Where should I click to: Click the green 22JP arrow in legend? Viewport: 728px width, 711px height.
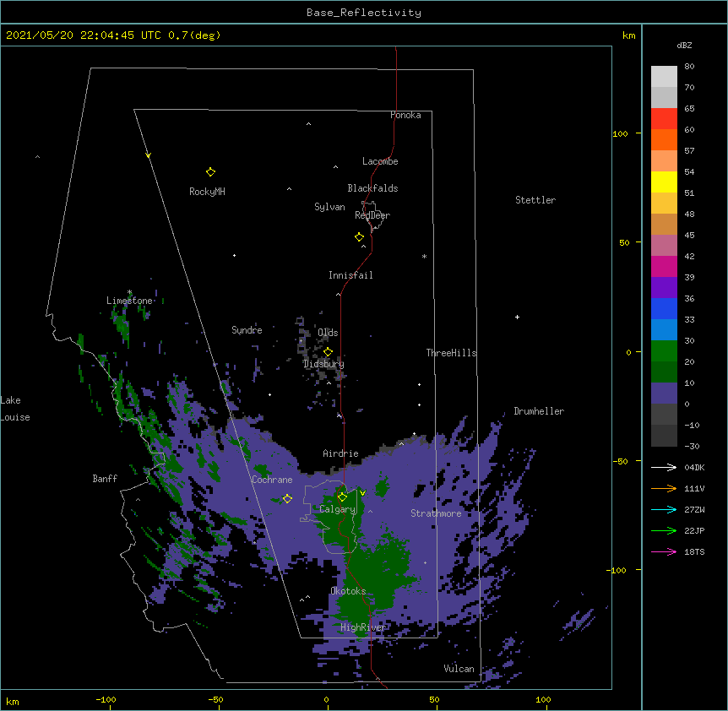pos(664,530)
